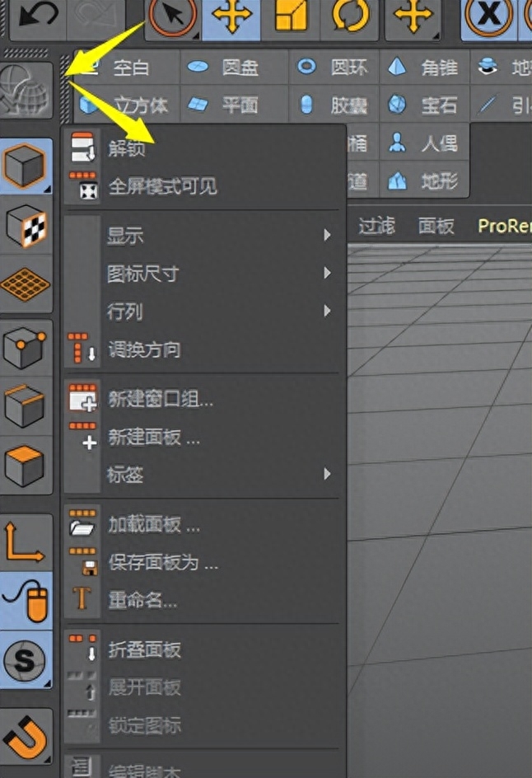Activate the Scale tool
532x778 pixels.
tap(291, 15)
